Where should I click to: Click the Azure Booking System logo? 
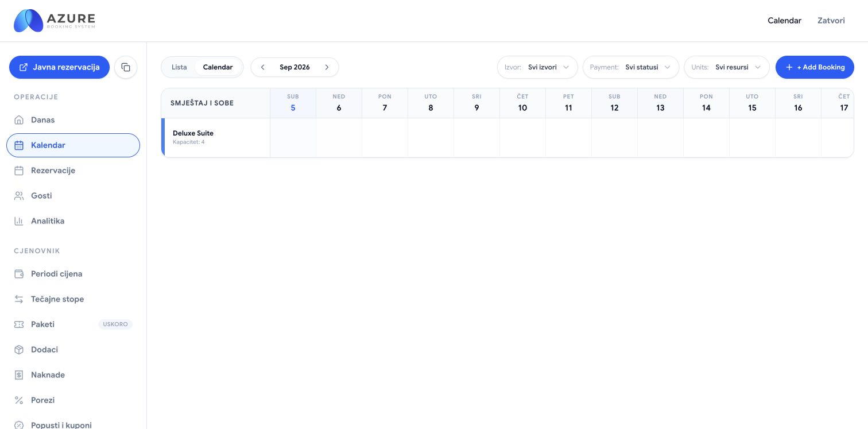(x=55, y=21)
